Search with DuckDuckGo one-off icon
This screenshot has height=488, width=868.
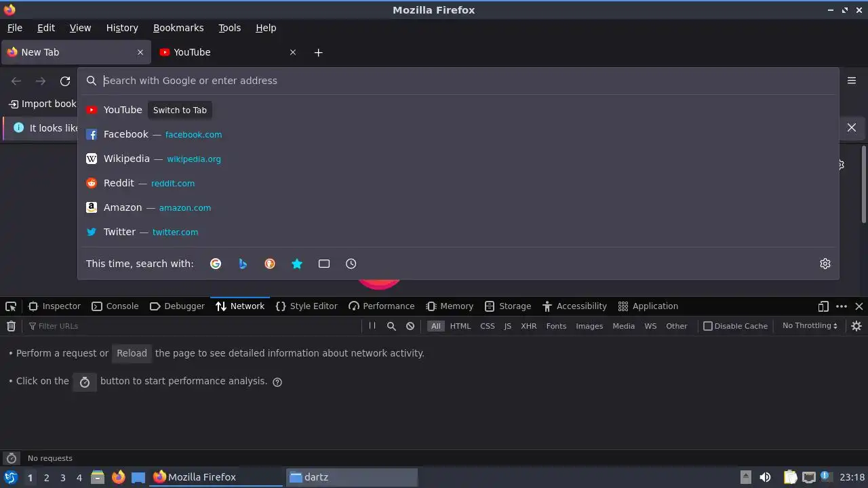270,264
